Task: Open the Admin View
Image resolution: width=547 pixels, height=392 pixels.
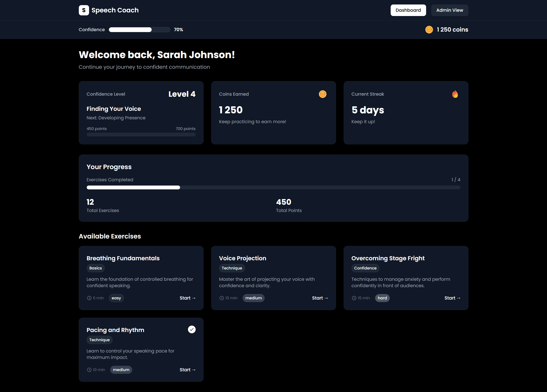Action: 450,10
